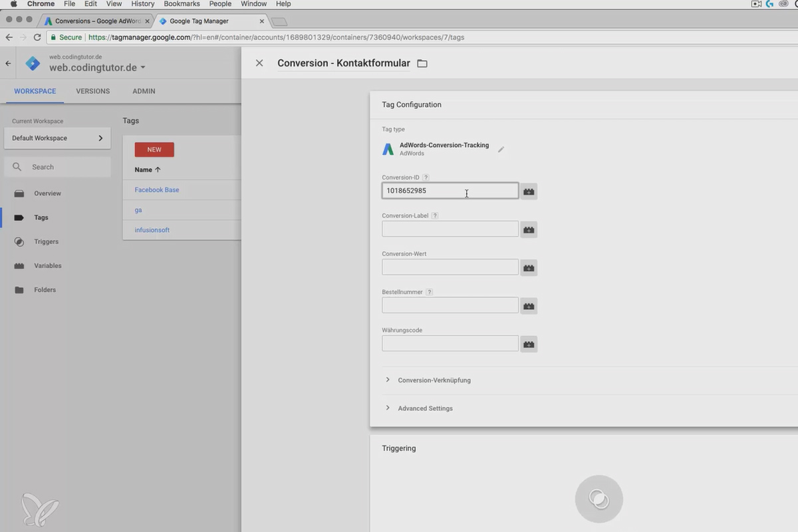
Task: Click the AdWords logo in tag type
Action: click(388, 149)
